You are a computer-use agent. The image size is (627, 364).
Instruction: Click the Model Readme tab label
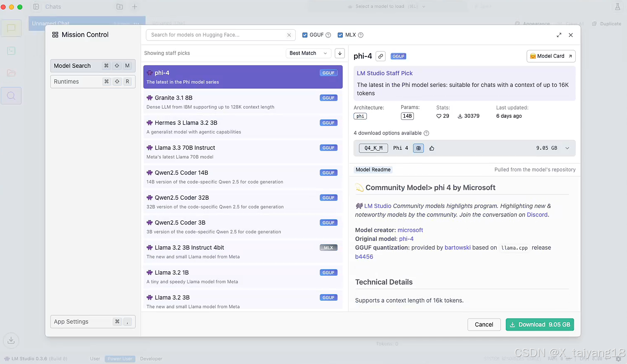373,170
